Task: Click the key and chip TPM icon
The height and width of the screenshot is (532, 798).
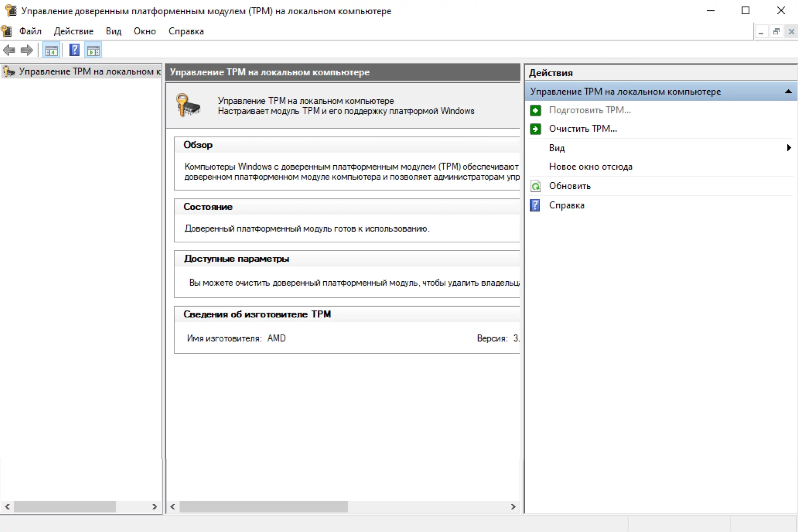Action: [x=188, y=105]
